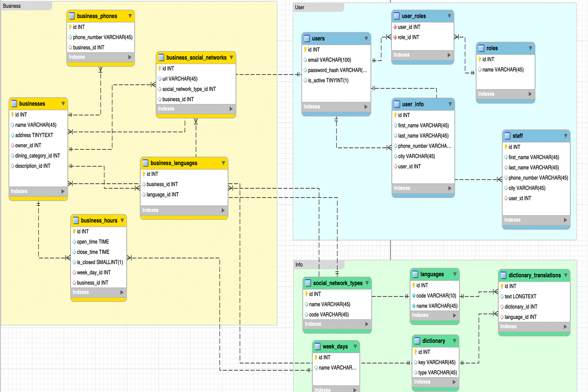
Task: Click primary key icon of users id
Action: 305,49
